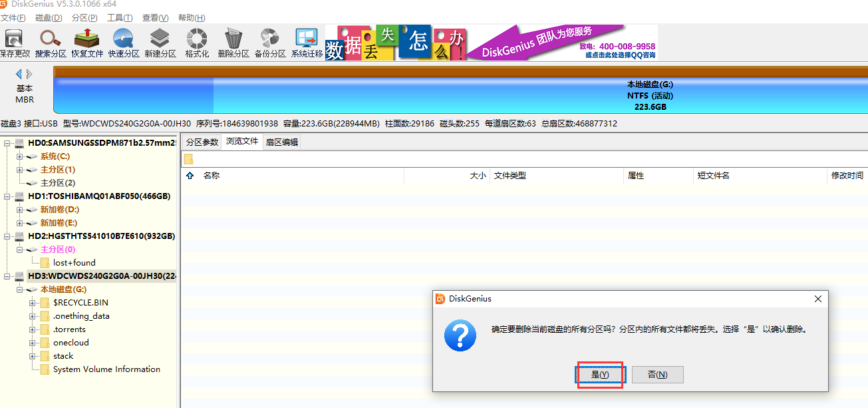Click the blue question mark dialog icon
868x408 pixels.
click(460, 335)
